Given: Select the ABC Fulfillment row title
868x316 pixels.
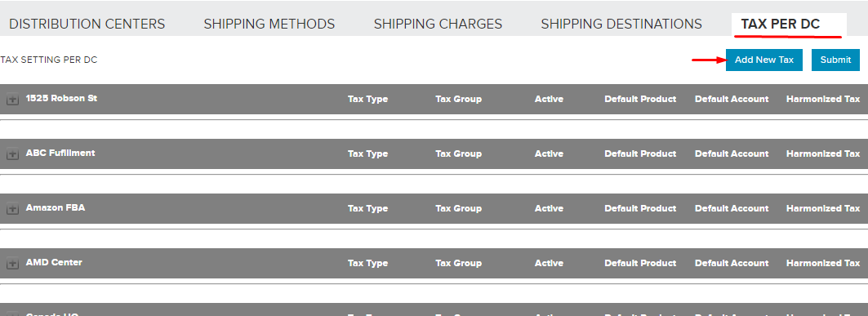Looking at the screenshot, I should pos(60,153).
